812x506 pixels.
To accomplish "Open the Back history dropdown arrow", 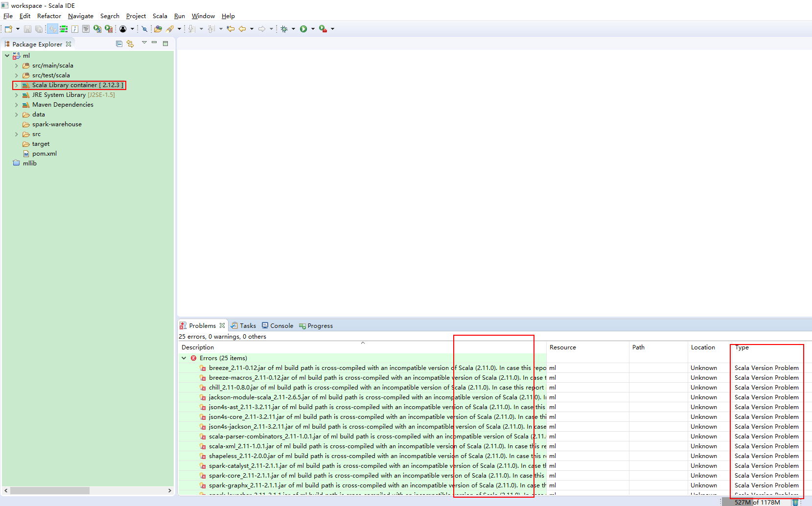I will tap(252, 29).
